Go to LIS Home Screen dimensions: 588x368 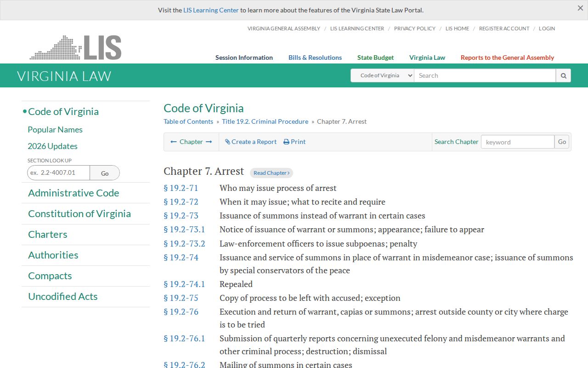click(458, 29)
